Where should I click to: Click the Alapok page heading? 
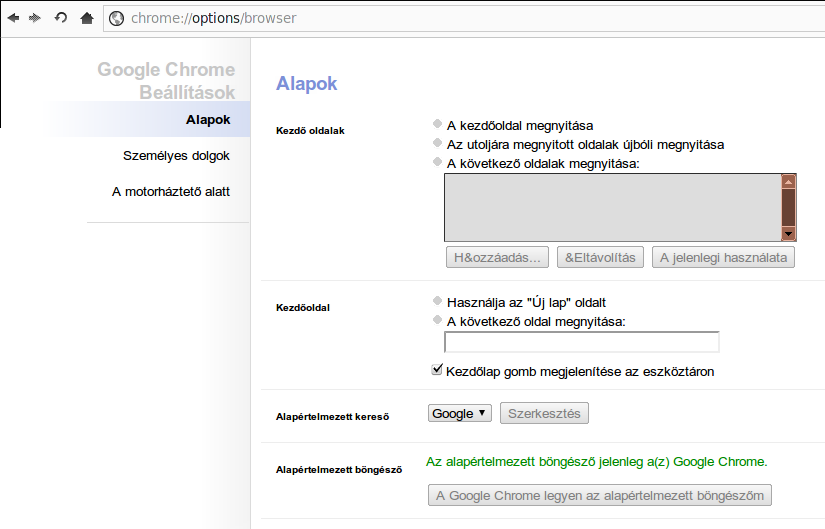point(307,83)
